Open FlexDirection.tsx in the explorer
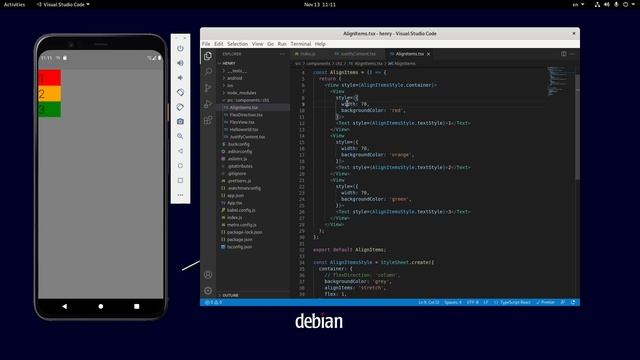This screenshot has height=360, width=640. (x=246, y=115)
